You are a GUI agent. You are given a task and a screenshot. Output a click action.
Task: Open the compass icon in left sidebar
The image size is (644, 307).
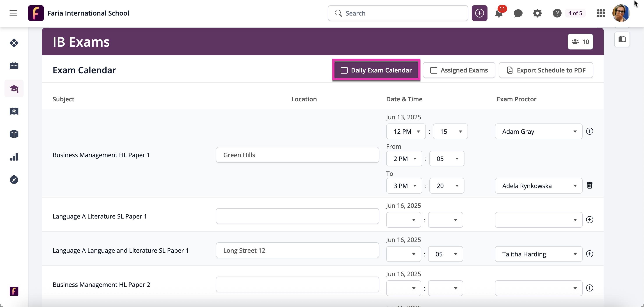tap(14, 180)
